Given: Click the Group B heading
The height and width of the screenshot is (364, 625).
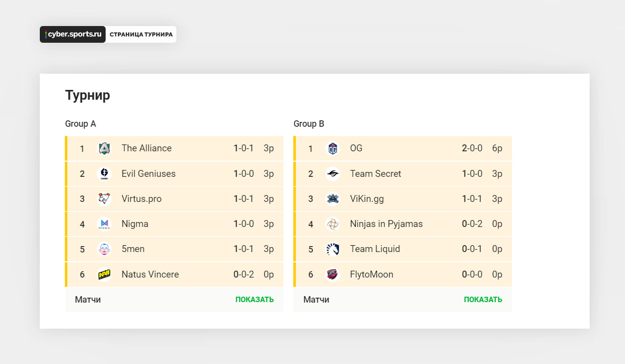Looking at the screenshot, I should (x=309, y=124).
